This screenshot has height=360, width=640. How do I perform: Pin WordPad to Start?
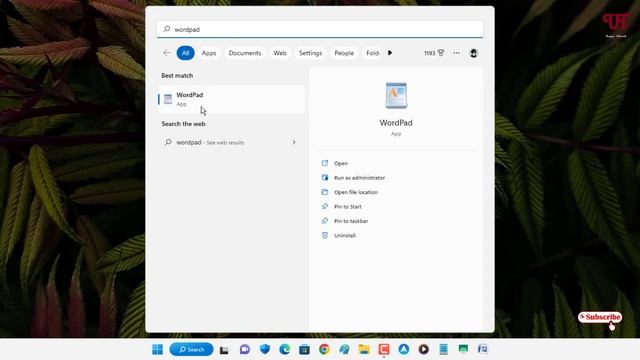tap(348, 207)
